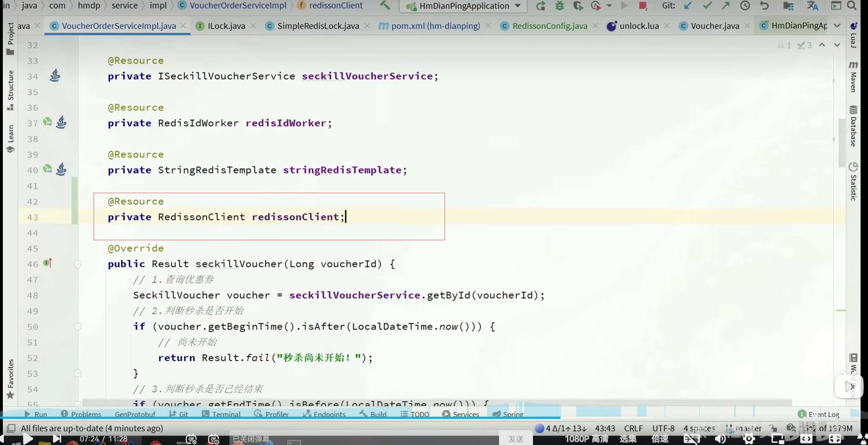Toggle danmaku display in video player
The width and height of the screenshot is (868, 445).
[x=191, y=439]
